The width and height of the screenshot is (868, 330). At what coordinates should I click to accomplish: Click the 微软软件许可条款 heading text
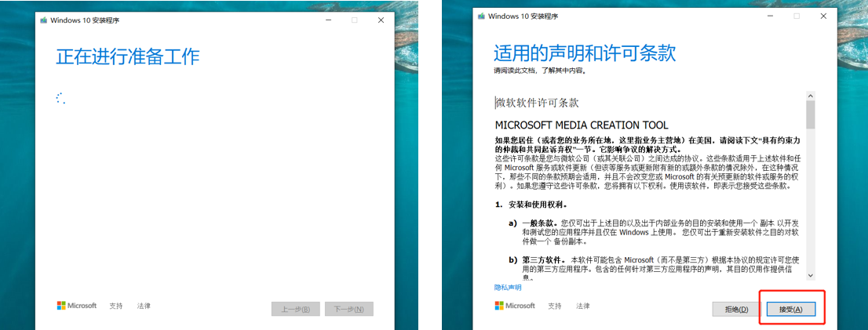537,103
